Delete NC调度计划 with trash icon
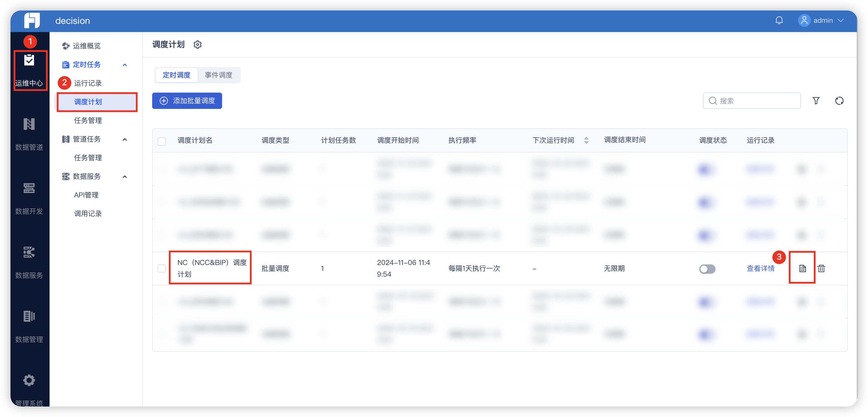868x417 pixels. [x=821, y=268]
